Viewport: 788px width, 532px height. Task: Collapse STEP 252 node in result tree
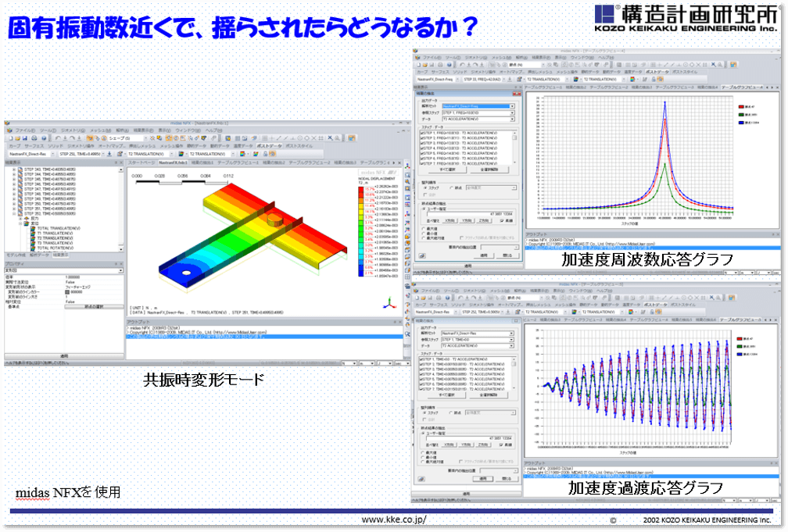click(x=14, y=213)
